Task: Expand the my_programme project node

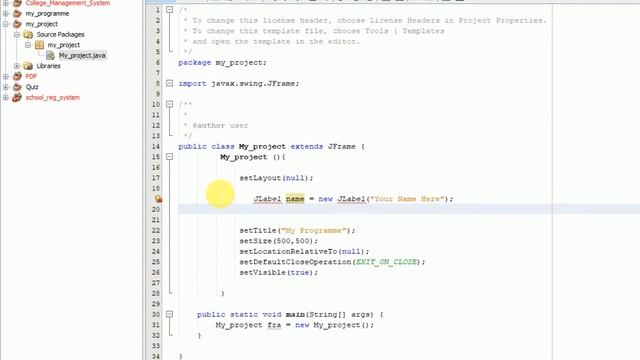Action: [6, 13]
